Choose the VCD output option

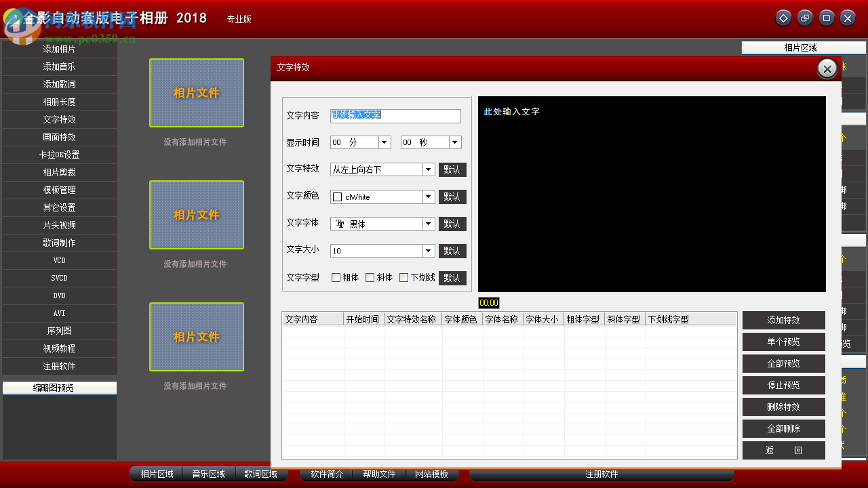[x=59, y=260]
